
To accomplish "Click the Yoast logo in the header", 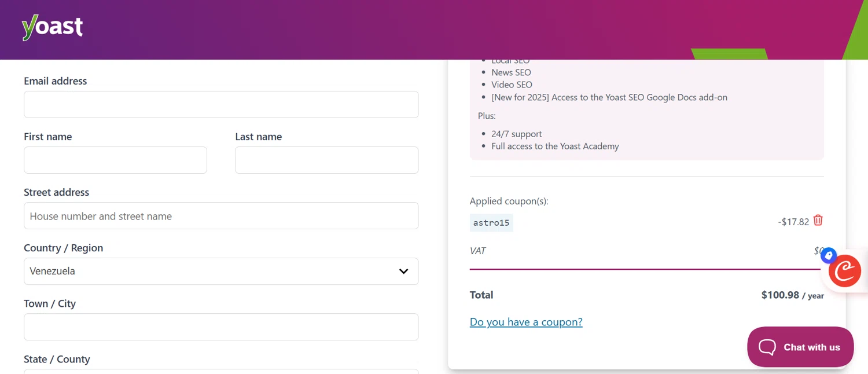I will (x=53, y=27).
